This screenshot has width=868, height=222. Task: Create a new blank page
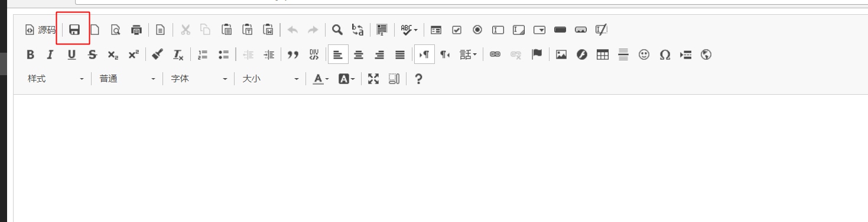pos(95,30)
